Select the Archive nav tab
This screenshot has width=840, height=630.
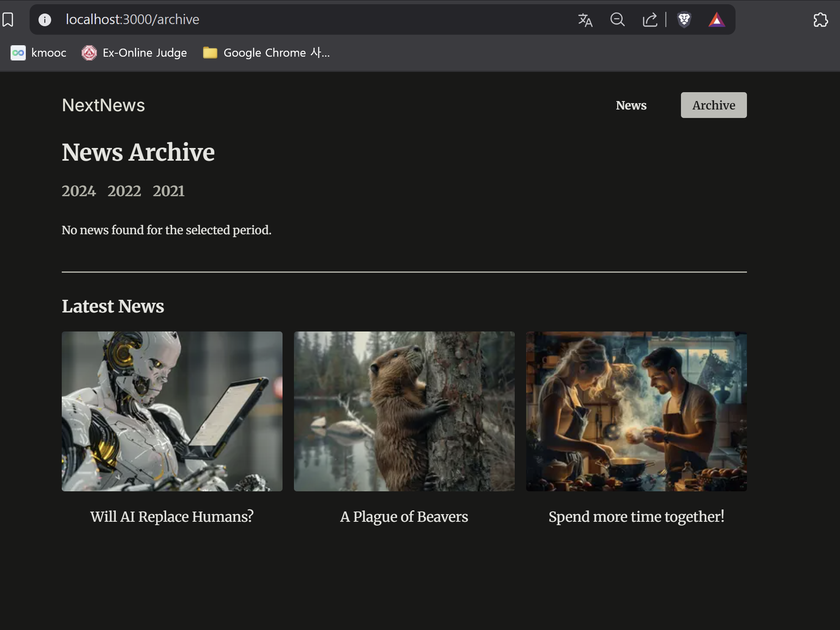pyautogui.click(x=714, y=105)
